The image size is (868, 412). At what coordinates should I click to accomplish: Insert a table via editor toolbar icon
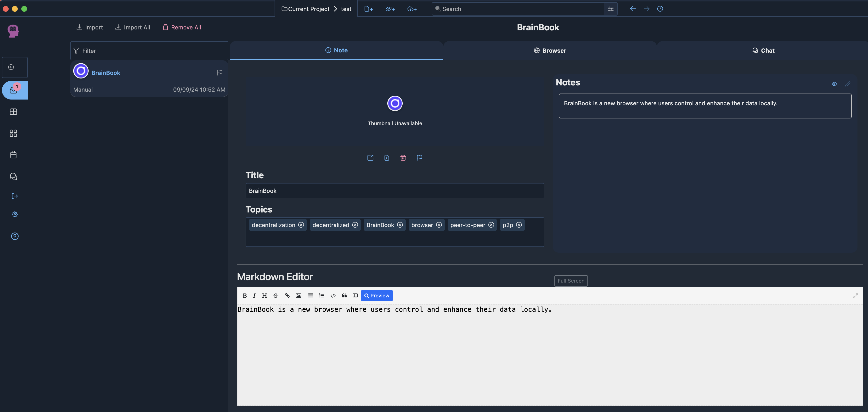click(355, 295)
